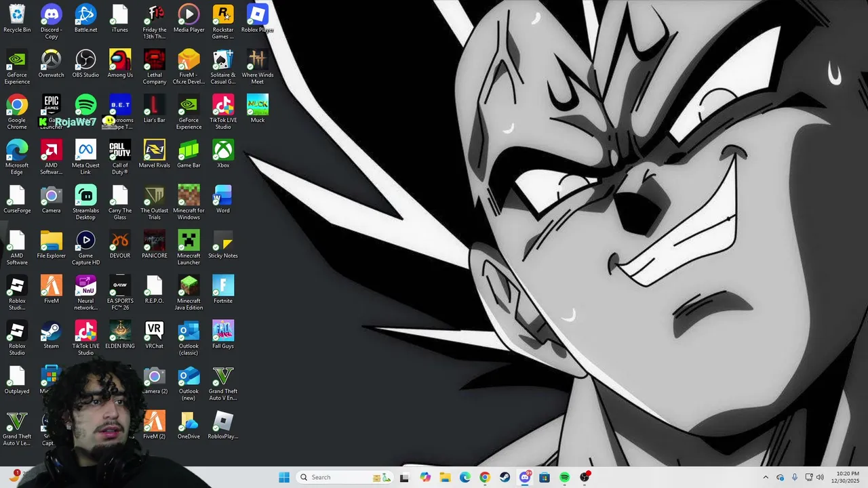Open Outplayed desktop file icon
This screenshot has height=488, width=868.
17,380
